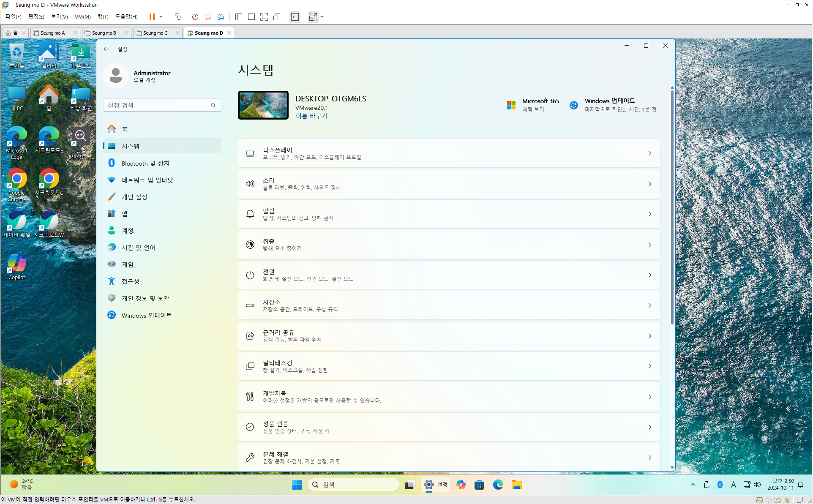Click the Settings page vertical scrollbar
Viewport: 813px width, 504px height.
[672, 207]
